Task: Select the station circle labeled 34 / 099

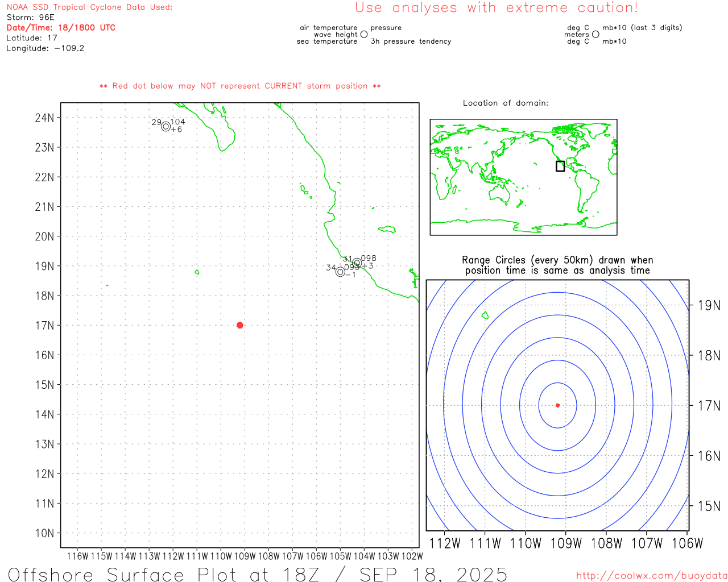Action: (340, 272)
